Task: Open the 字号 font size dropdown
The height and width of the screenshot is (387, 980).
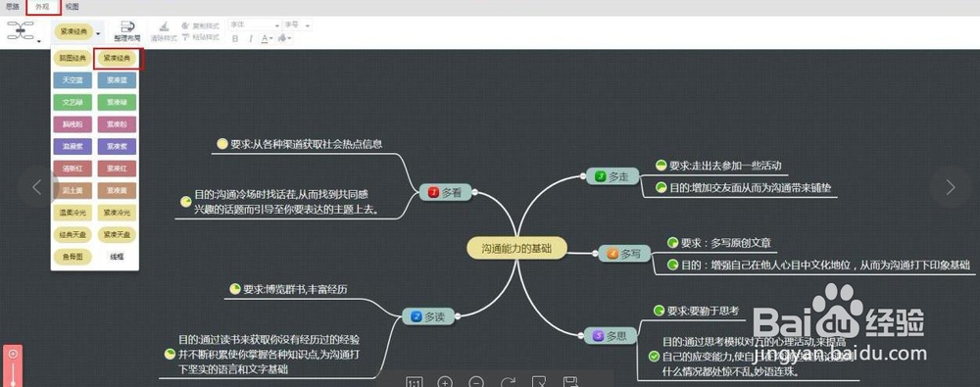Action: (298, 25)
